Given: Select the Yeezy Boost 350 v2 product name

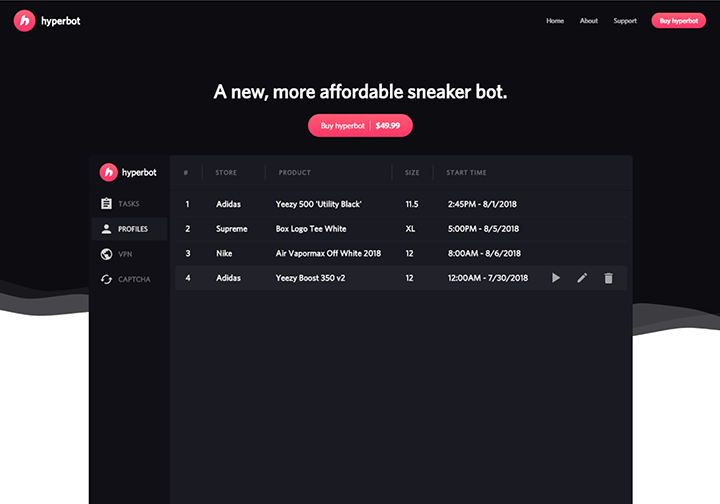Looking at the screenshot, I should [x=310, y=278].
